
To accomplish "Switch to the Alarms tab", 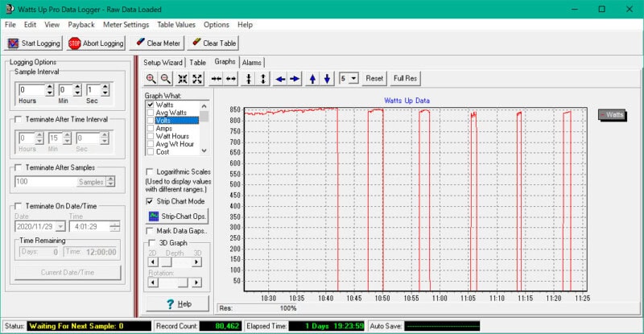I will coord(252,62).
